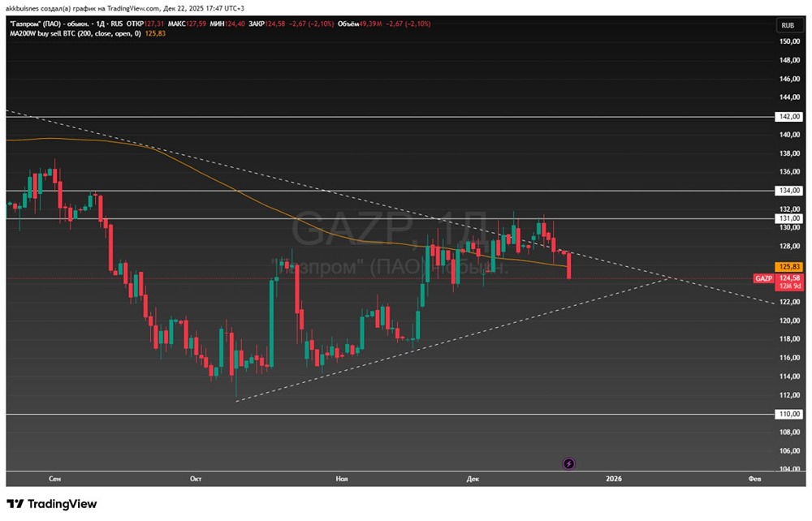Viewport: 812px width, 521px height.
Task: Click the Сен label on time axis
Action: click(x=55, y=479)
